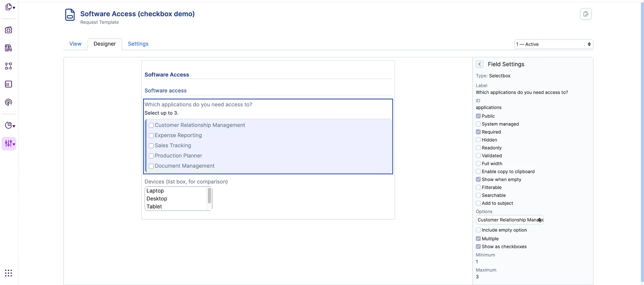Enable the Add to subject checkbox

[478, 203]
